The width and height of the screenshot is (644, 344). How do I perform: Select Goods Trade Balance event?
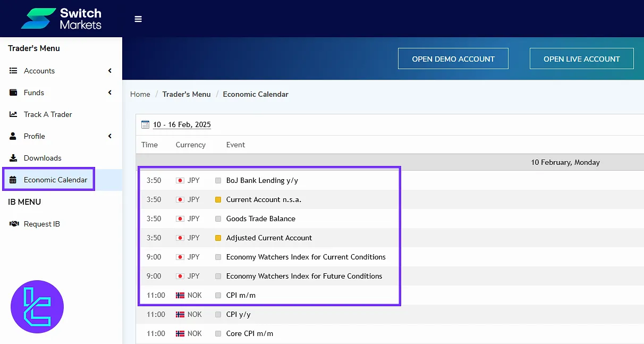pyautogui.click(x=261, y=219)
